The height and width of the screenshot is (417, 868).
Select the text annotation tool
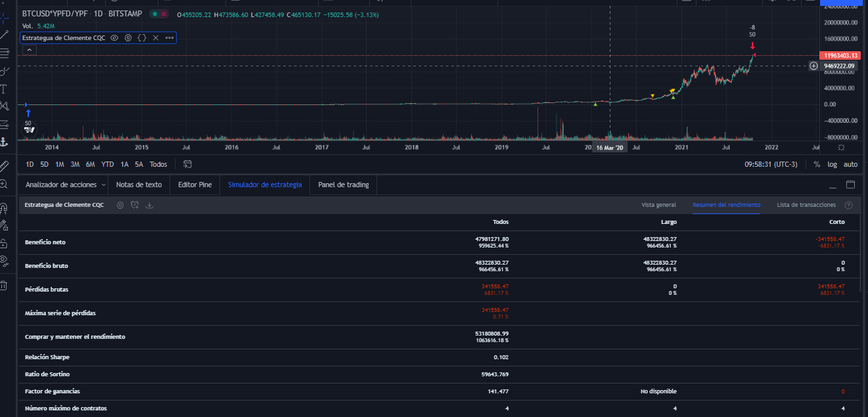click(x=3, y=89)
